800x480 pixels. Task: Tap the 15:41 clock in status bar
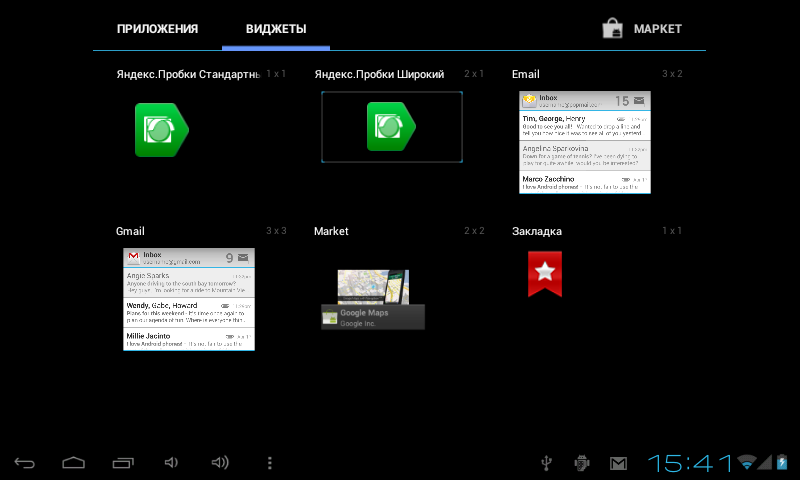click(690, 462)
